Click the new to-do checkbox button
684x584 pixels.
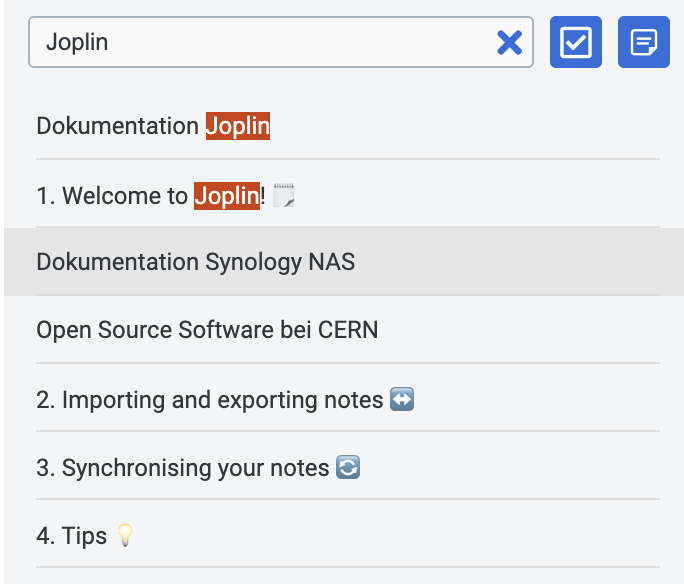click(576, 42)
